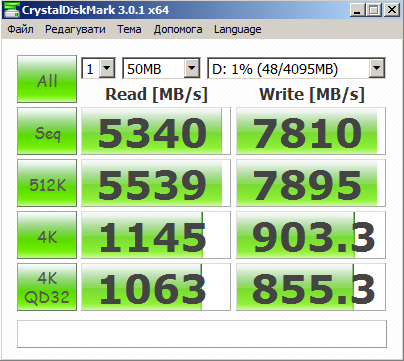The height and width of the screenshot is (361, 404).
Task: Minimize the CrystalDiskMark window
Action: tap(357, 10)
